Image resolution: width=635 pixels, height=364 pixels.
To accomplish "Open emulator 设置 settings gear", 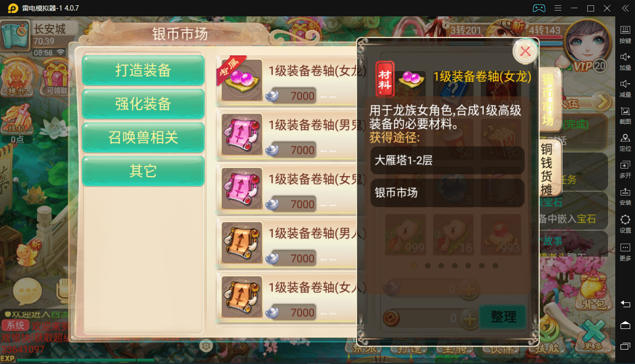I will click(625, 224).
